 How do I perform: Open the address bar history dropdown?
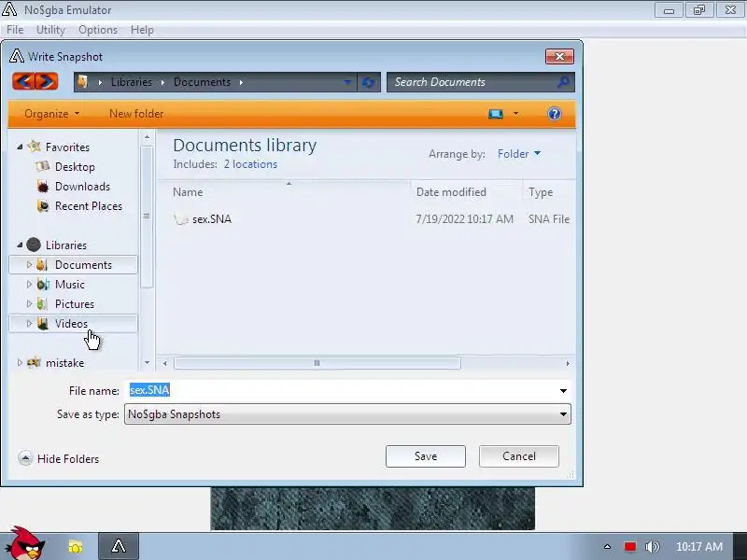[347, 82]
